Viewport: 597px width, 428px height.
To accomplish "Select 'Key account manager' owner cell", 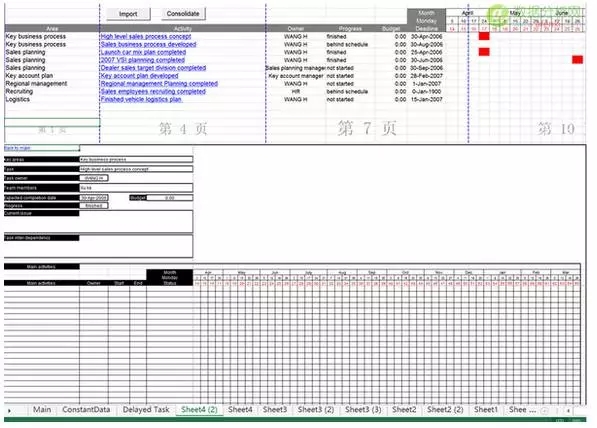I will click(296, 76).
